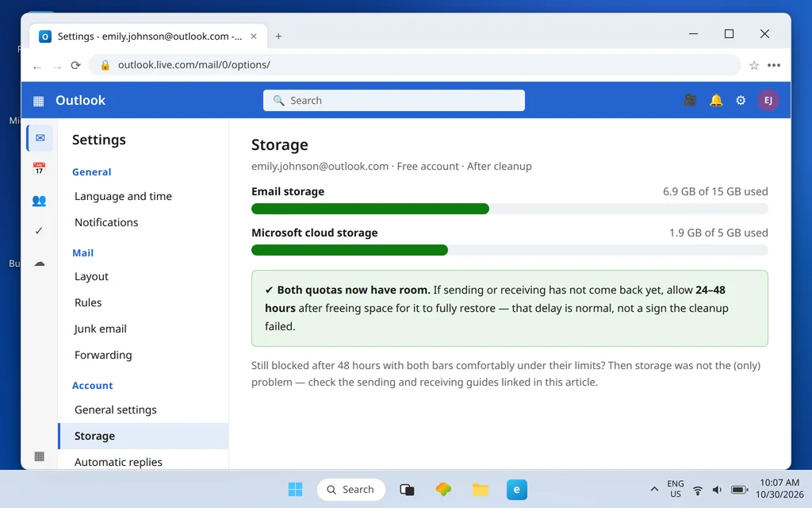Screen dimensions: 812x508
Task: Open a new browser tab
Action: point(278,37)
